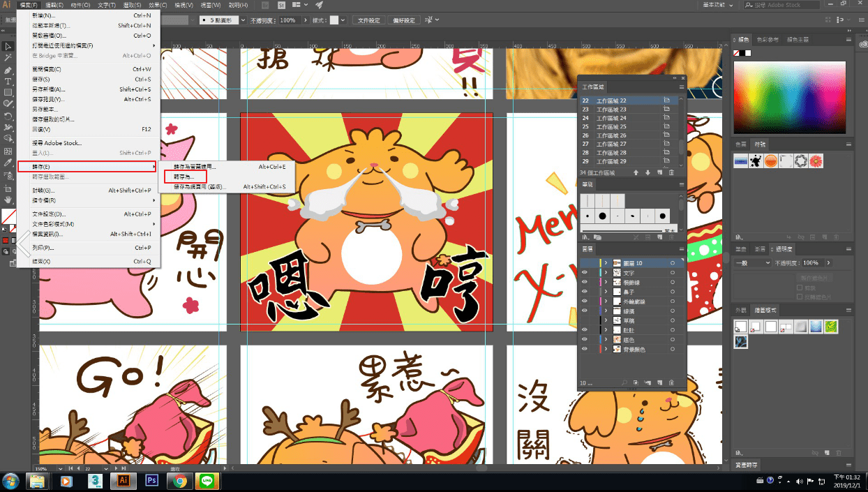The width and height of the screenshot is (868, 492).
Task: Delete layer trash icon in layers panel
Action: (671, 382)
